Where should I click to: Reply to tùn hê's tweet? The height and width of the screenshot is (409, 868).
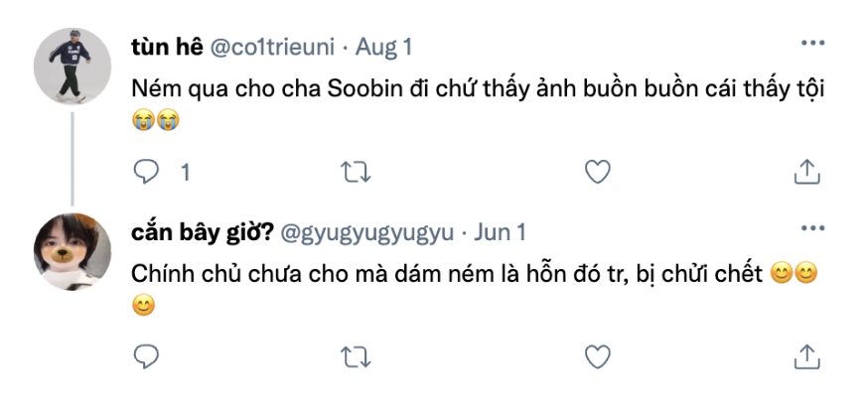pos(147,172)
